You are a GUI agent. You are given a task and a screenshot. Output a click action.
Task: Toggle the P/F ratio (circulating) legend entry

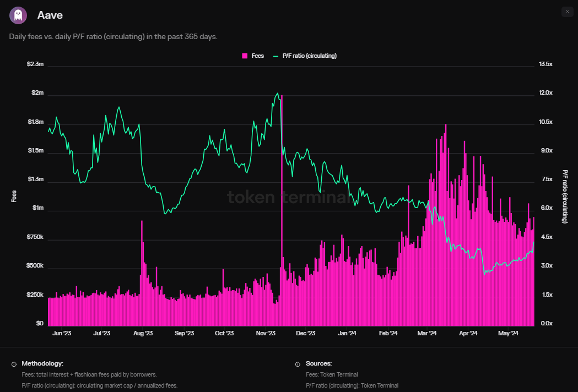click(305, 56)
